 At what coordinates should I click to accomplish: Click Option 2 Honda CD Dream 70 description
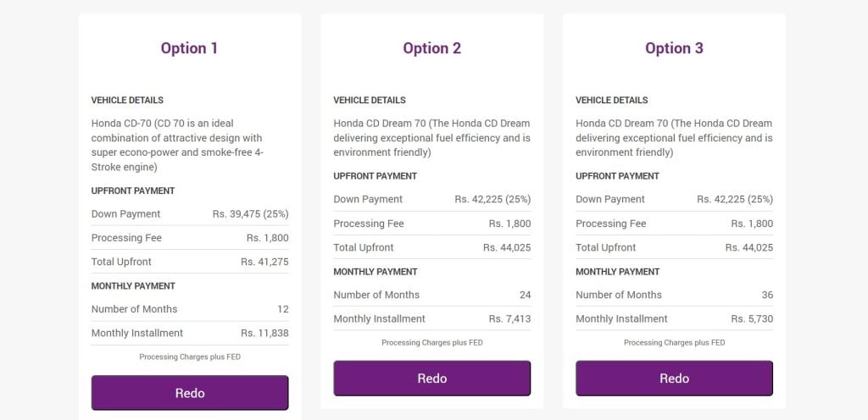(x=431, y=138)
